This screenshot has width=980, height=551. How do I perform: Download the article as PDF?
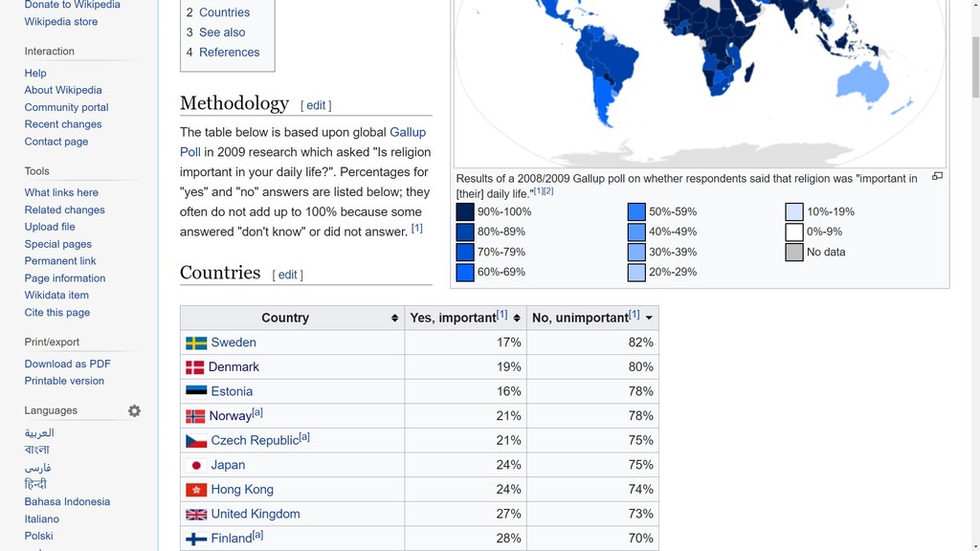click(68, 364)
